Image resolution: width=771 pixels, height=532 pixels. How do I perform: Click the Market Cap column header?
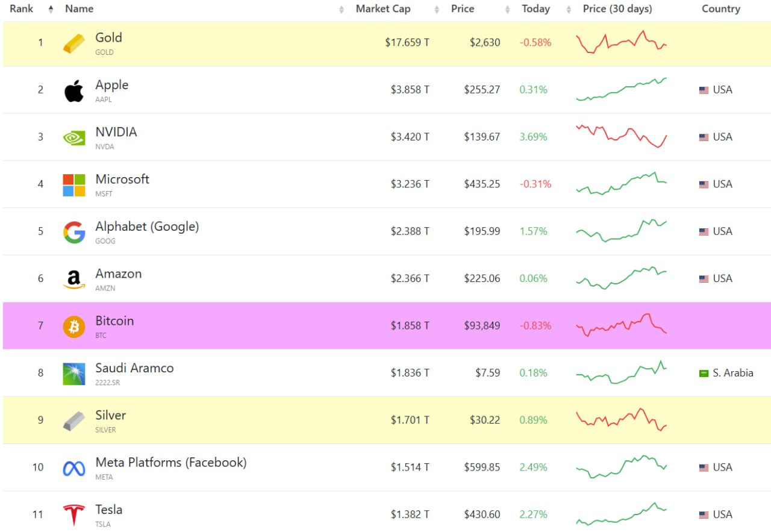point(383,9)
